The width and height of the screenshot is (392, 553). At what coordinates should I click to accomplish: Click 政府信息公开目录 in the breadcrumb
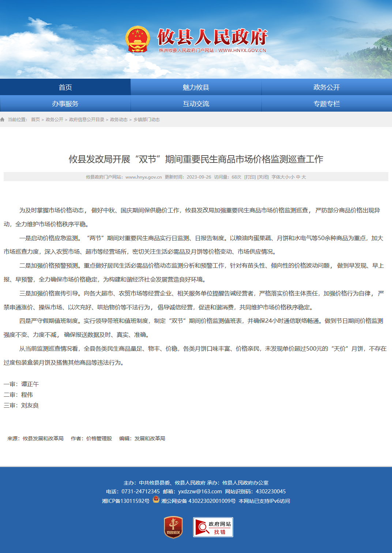(x=87, y=120)
